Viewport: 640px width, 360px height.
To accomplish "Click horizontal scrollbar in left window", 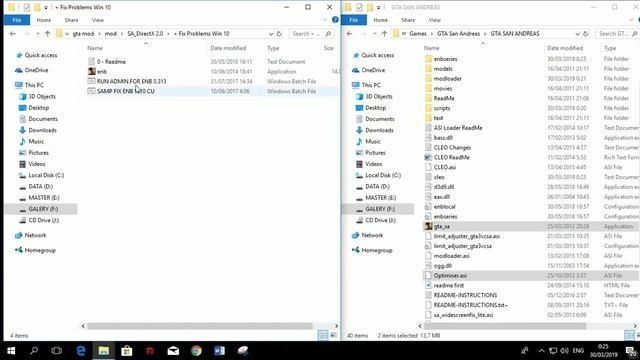I will pyautogui.click(x=200, y=326).
